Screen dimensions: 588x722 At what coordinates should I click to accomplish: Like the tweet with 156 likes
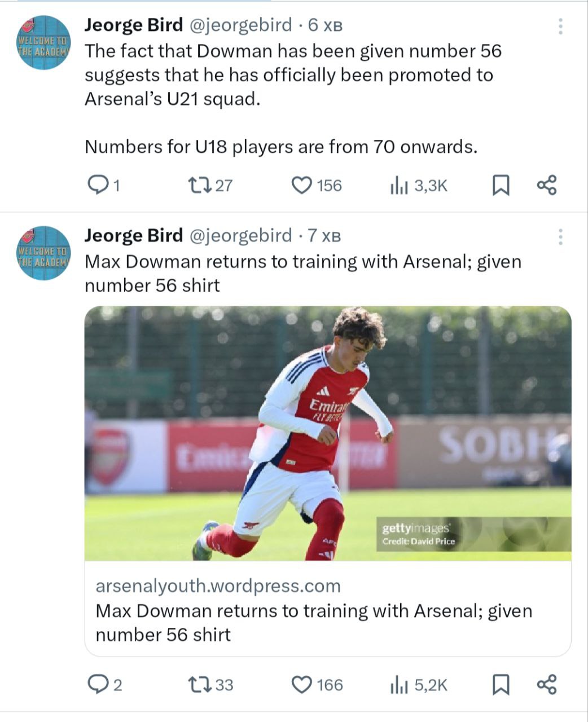click(x=302, y=184)
